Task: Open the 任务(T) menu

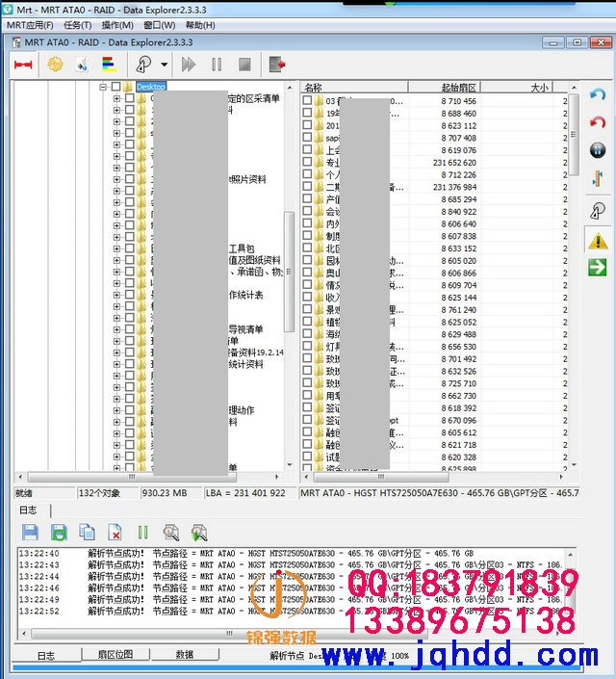Action: coord(77,25)
